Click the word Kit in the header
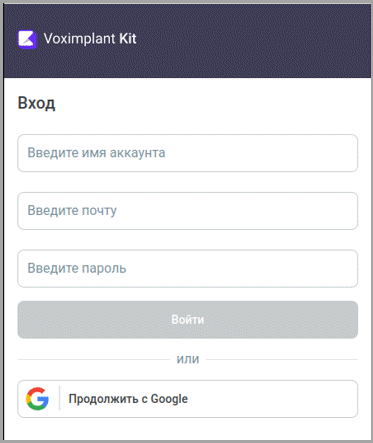 pyautogui.click(x=128, y=39)
